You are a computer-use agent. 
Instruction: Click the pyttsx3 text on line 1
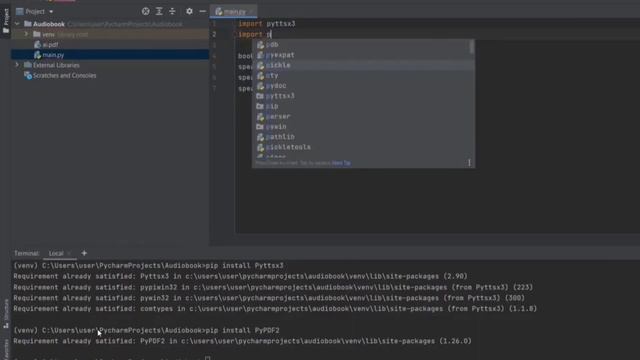pos(281,24)
